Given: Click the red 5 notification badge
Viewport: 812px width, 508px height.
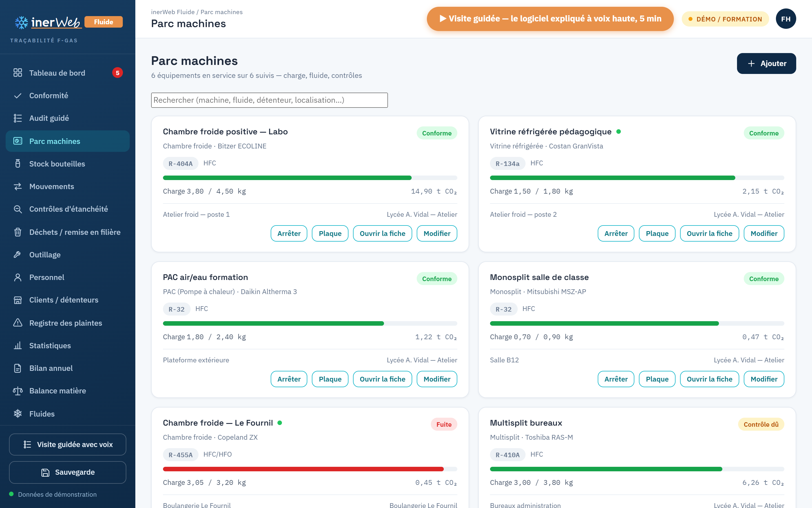Looking at the screenshot, I should tap(118, 73).
